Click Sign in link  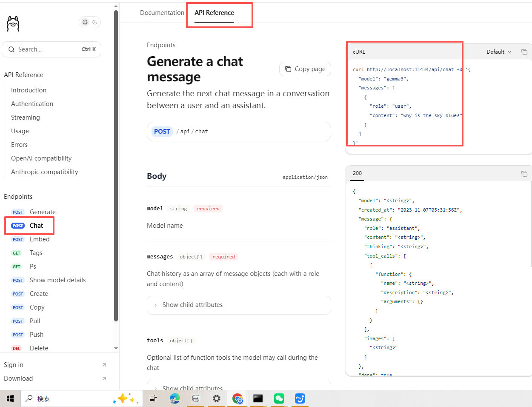click(x=14, y=365)
